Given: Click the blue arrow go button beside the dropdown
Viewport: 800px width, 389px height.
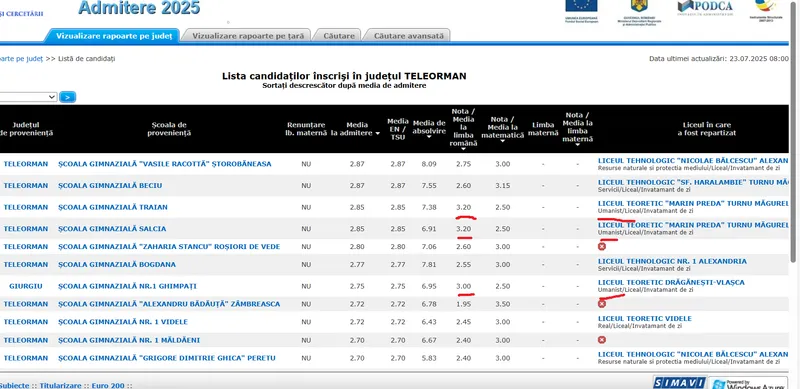Looking at the screenshot, I should pos(67,97).
